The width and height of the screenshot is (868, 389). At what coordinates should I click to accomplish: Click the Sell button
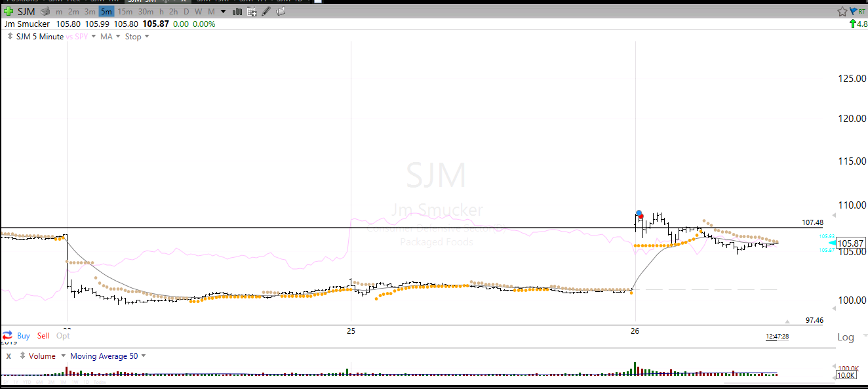[x=43, y=336]
